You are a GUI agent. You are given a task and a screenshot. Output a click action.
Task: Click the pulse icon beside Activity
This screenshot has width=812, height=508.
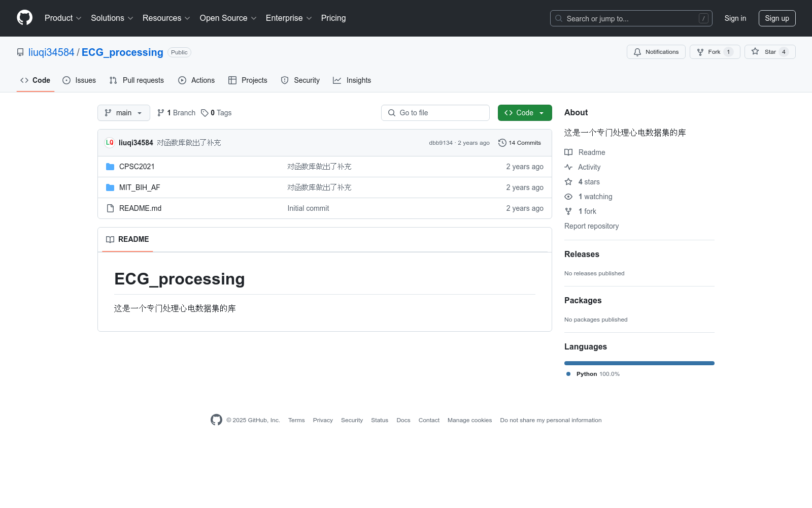568,167
